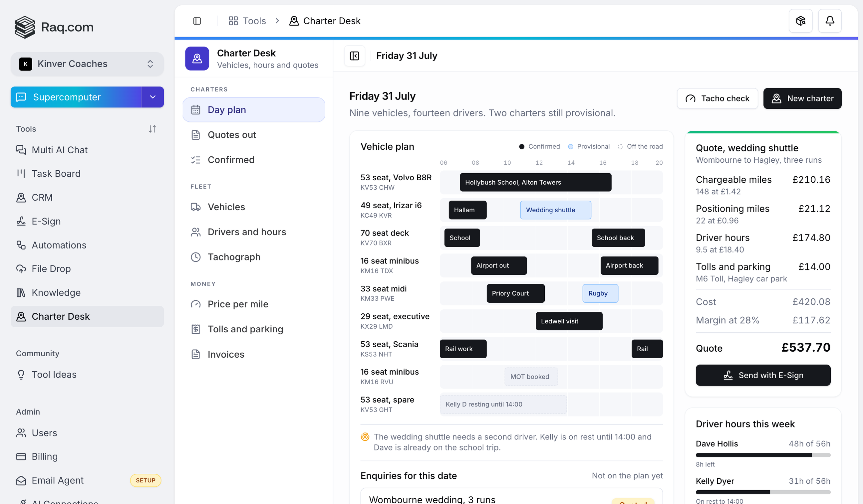Select the MOT booked block

531,377
